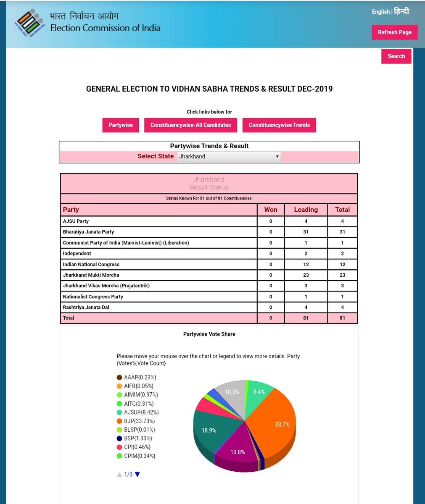The height and width of the screenshot is (504, 425).
Task: Click the Election Commission of India logo
Action: (x=29, y=24)
